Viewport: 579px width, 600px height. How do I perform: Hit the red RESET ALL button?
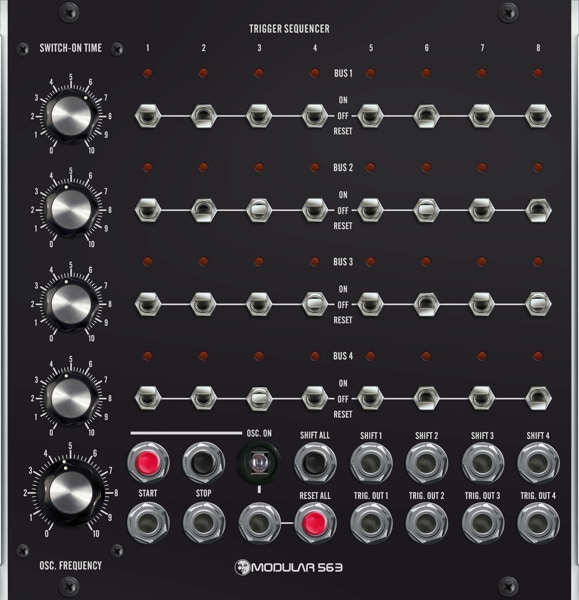[x=315, y=523]
